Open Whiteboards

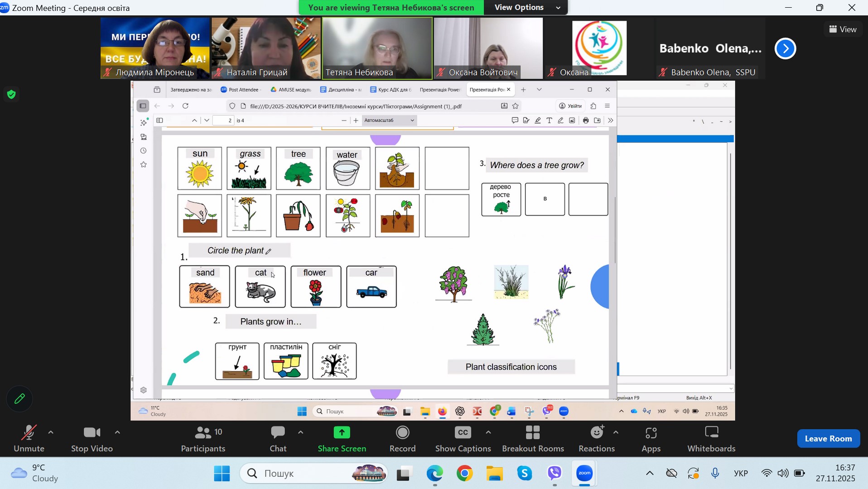click(711, 439)
